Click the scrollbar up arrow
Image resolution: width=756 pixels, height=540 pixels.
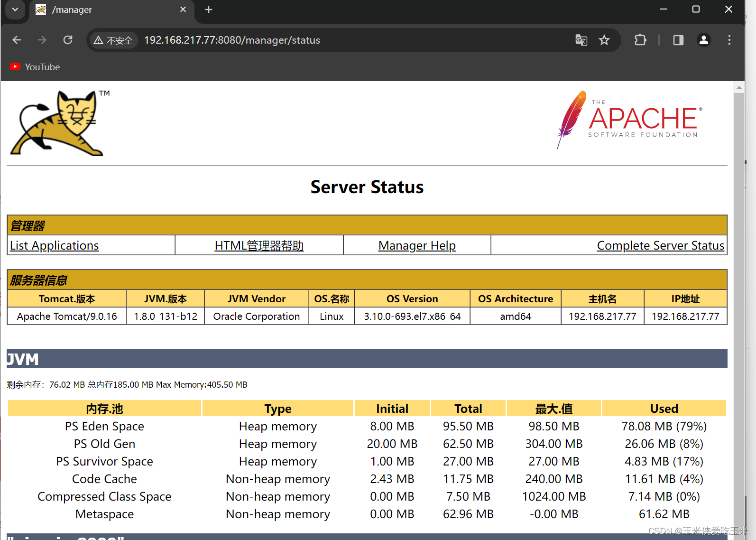(x=739, y=87)
